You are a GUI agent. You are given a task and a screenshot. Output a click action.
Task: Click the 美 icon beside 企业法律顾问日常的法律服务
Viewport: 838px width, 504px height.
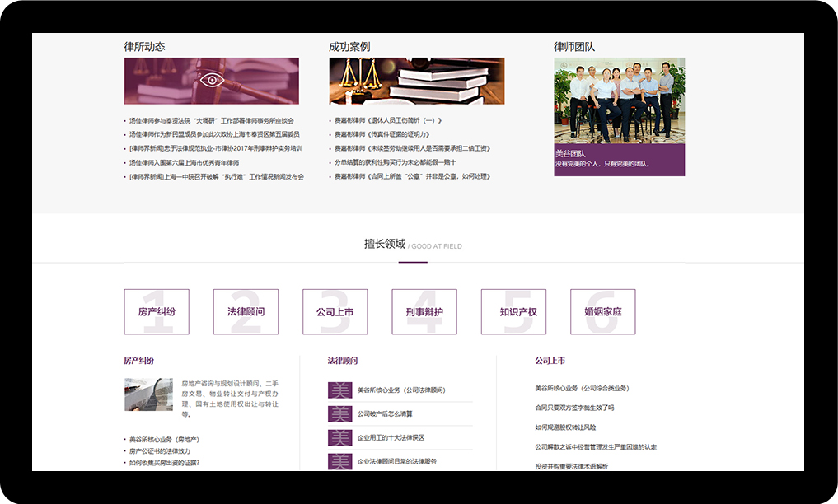click(x=340, y=461)
